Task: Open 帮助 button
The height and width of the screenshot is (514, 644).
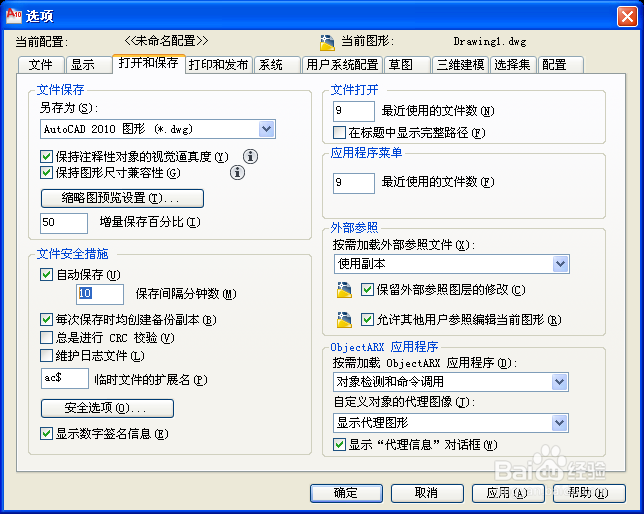Action: [x=589, y=493]
